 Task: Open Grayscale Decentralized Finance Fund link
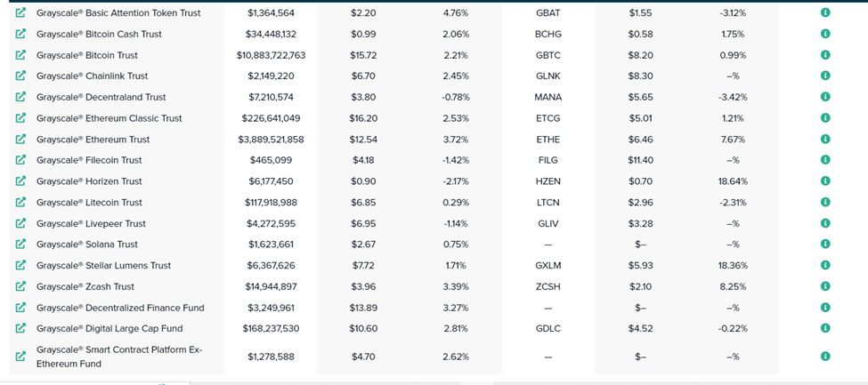click(120, 308)
